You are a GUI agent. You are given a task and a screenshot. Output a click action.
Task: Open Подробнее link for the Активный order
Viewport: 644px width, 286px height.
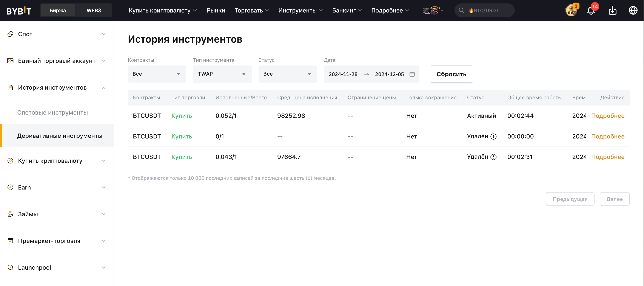point(607,116)
